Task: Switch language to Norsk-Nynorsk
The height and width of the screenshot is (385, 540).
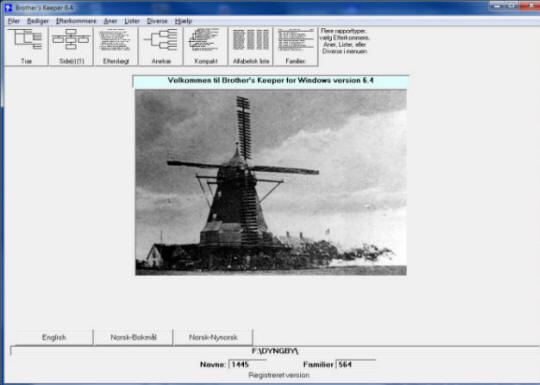Action: pyautogui.click(x=213, y=337)
